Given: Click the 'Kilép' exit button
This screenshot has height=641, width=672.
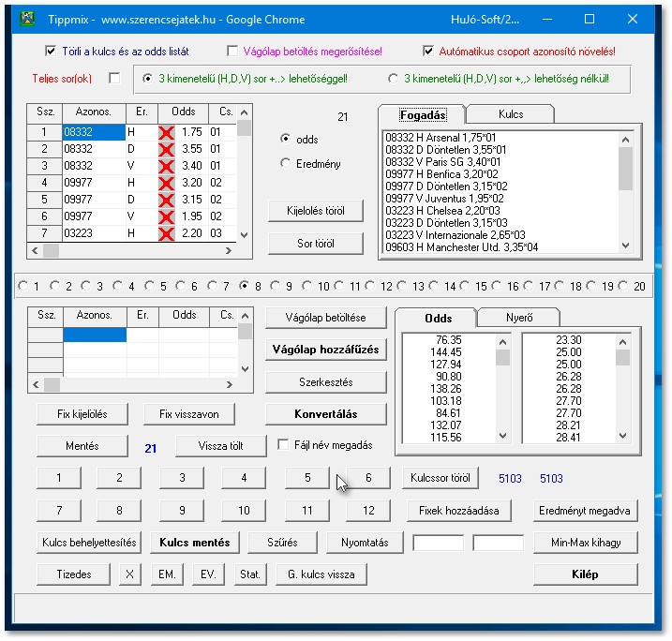Looking at the screenshot, I should pyautogui.click(x=586, y=574).
